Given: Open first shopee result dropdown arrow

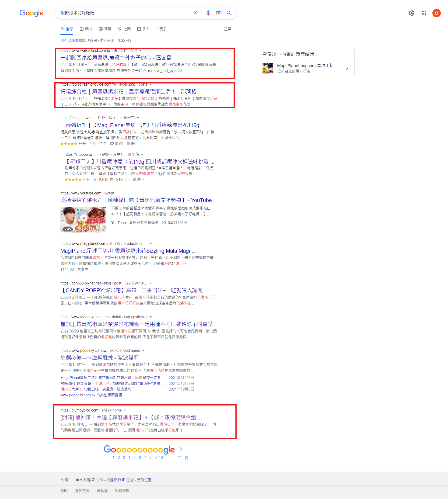Looking at the screenshot, I should coord(138,118).
